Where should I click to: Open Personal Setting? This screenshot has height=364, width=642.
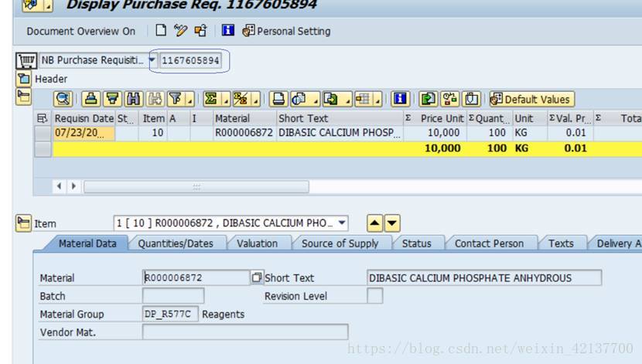[x=287, y=31]
